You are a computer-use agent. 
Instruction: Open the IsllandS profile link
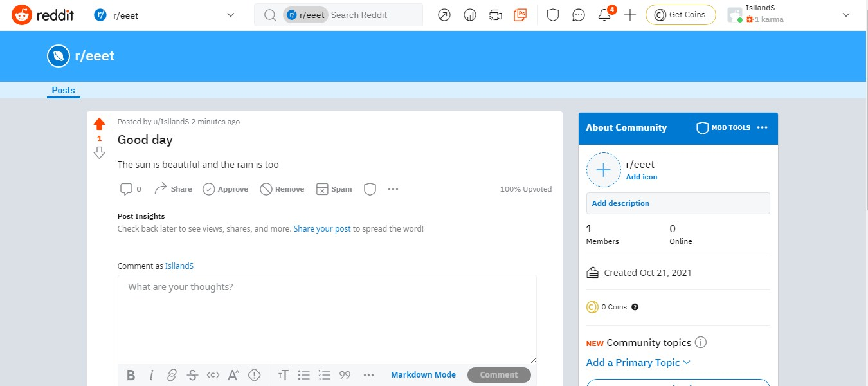(x=179, y=266)
